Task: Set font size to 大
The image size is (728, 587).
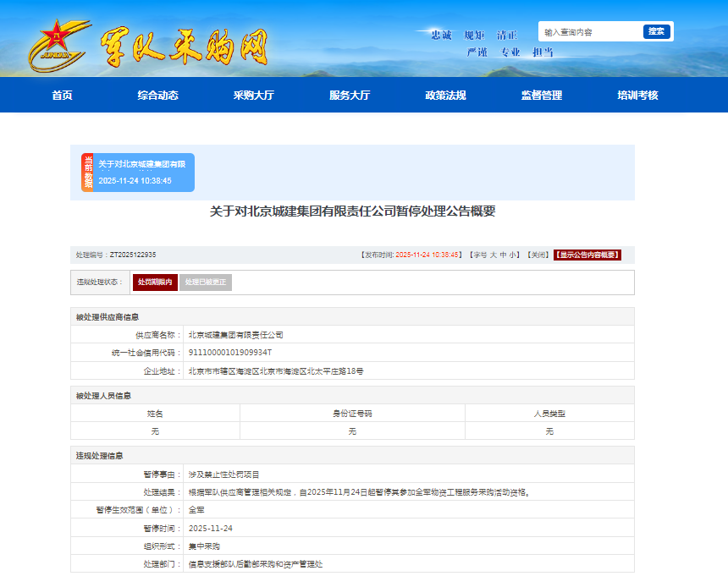Action: tap(494, 255)
